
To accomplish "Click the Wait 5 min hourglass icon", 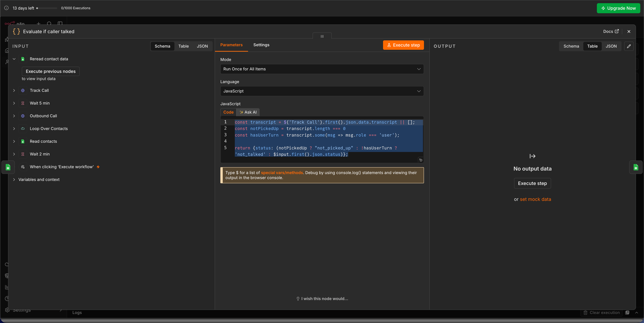I will (x=23, y=103).
